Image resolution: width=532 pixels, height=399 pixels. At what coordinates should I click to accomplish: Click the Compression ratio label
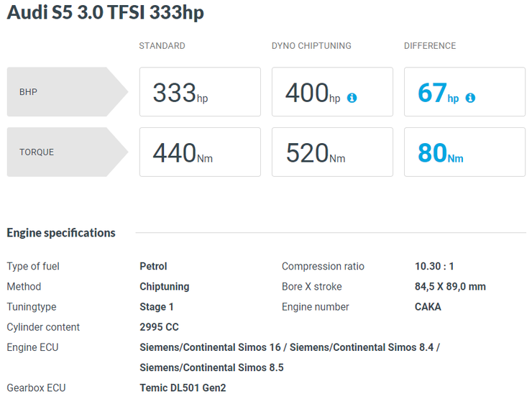tap(323, 266)
